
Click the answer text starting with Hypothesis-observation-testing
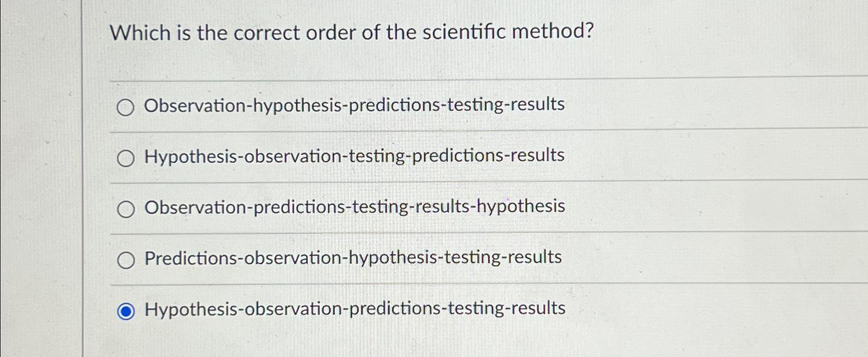coord(354,156)
